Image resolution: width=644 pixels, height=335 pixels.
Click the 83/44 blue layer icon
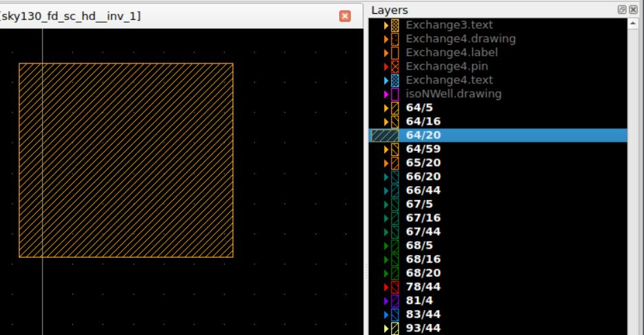point(395,314)
